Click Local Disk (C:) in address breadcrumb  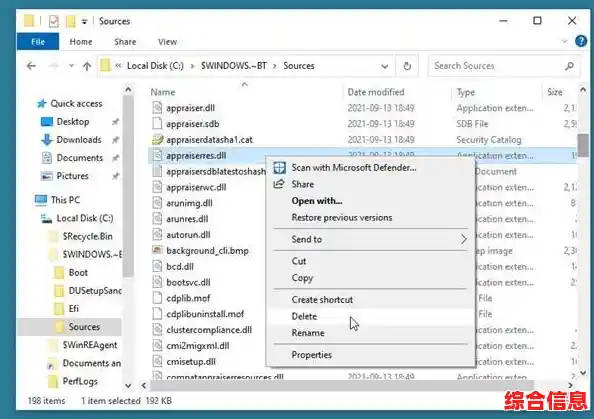(155, 66)
